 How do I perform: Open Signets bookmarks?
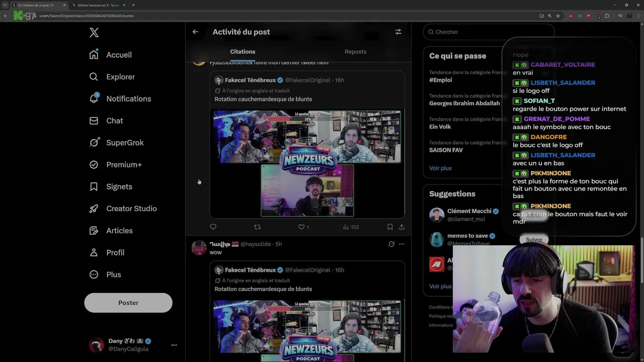click(x=111, y=187)
